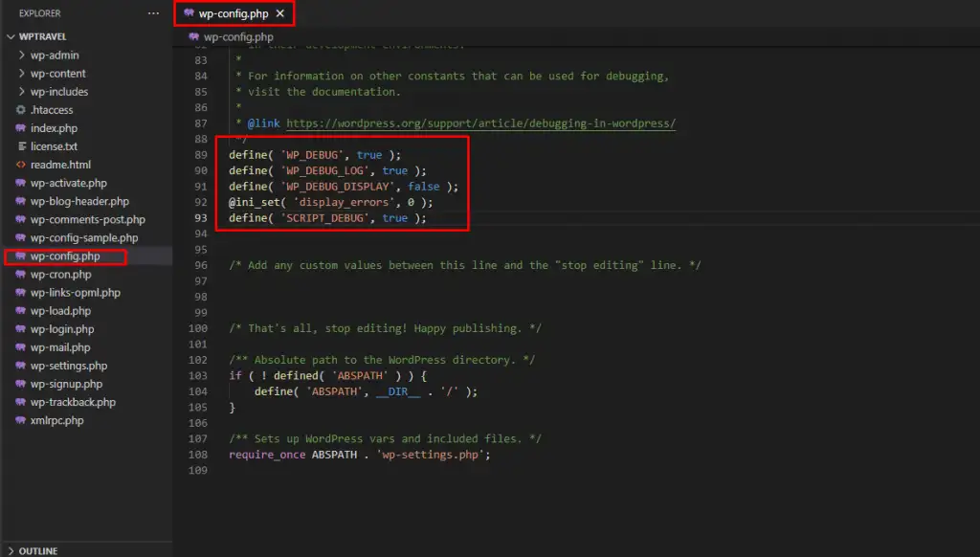Select wp-config-sample.php in the explorer
This screenshot has width=980, height=557.
[x=84, y=238]
